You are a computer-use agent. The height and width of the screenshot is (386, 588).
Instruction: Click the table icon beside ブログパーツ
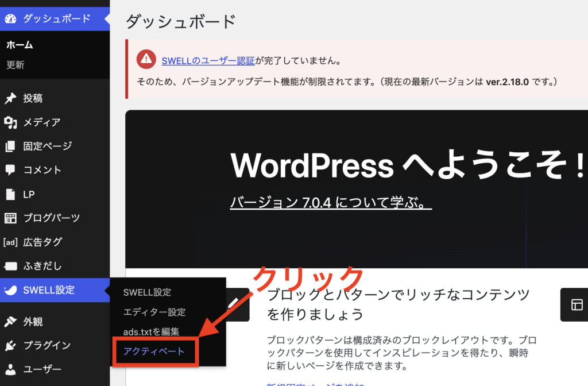pyautogui.click(x=10, y=218)
